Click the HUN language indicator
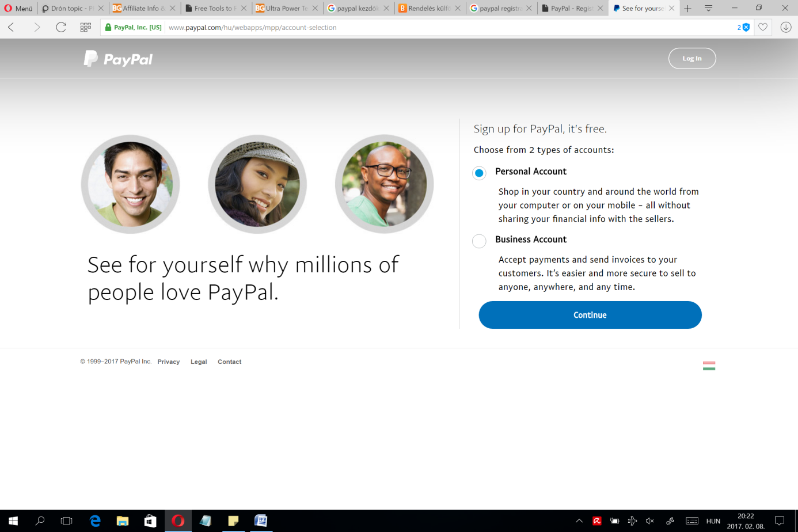 coord(713,521)
